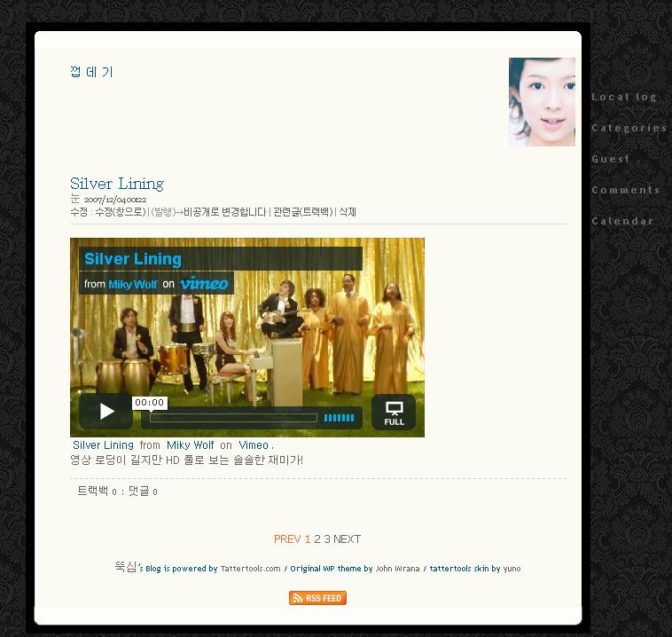Open 댓글 0 comments link
The width and height of the screenshot is (672, 637).
point(143,492)
